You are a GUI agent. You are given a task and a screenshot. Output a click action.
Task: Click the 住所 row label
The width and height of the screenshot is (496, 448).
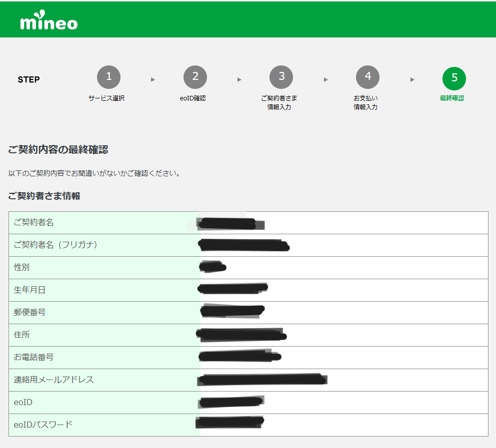click(x=21, y=335)
